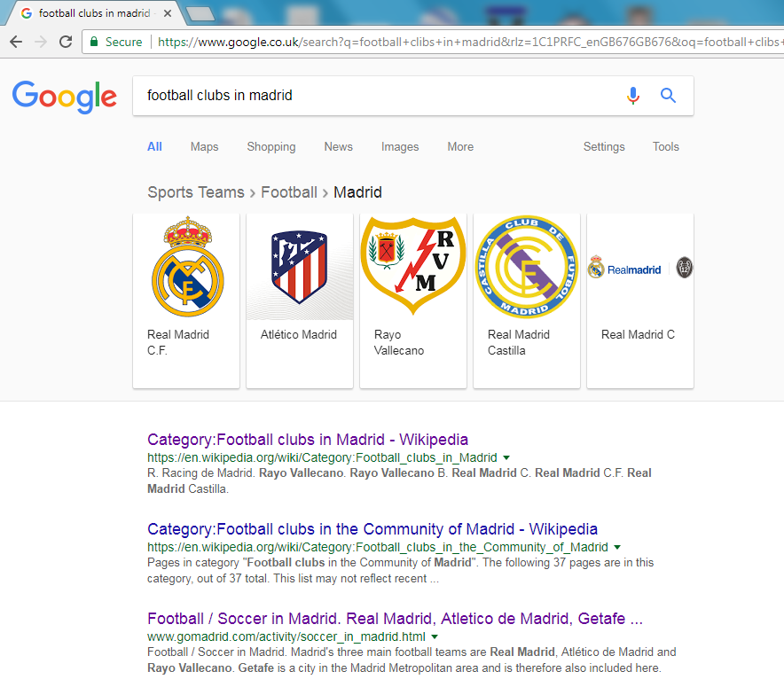Click the en.wikipedia.org Football_clubs_in_Madrid URL text
Screen dimensions: 784x687
(322, 457)
